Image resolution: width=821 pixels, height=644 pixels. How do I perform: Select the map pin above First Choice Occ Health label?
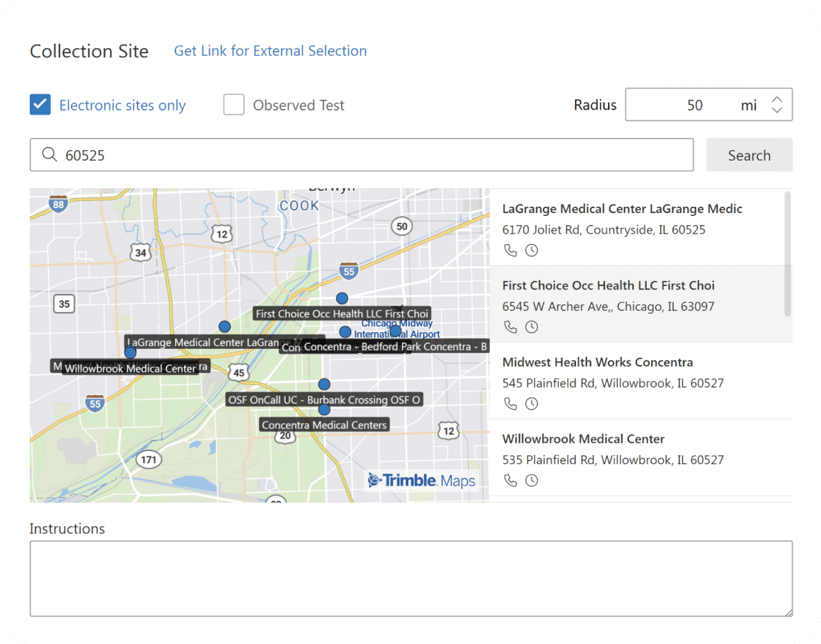[x=342, y=299]
